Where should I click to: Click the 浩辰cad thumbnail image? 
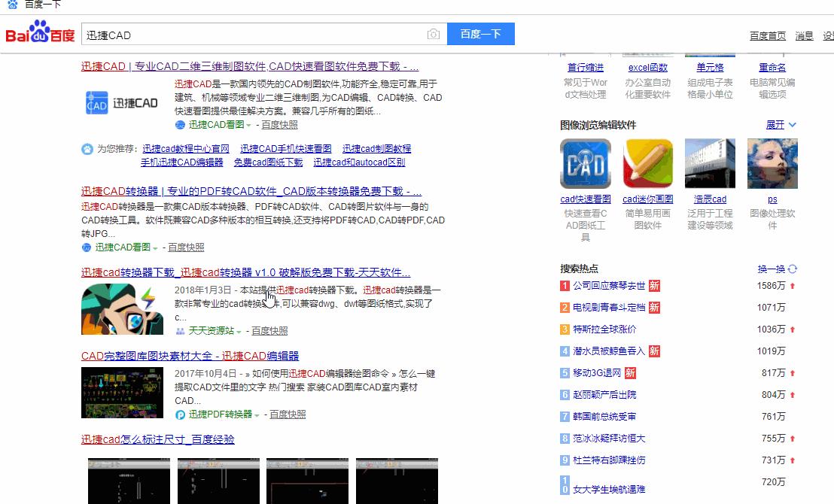click(x=709, y=163)
